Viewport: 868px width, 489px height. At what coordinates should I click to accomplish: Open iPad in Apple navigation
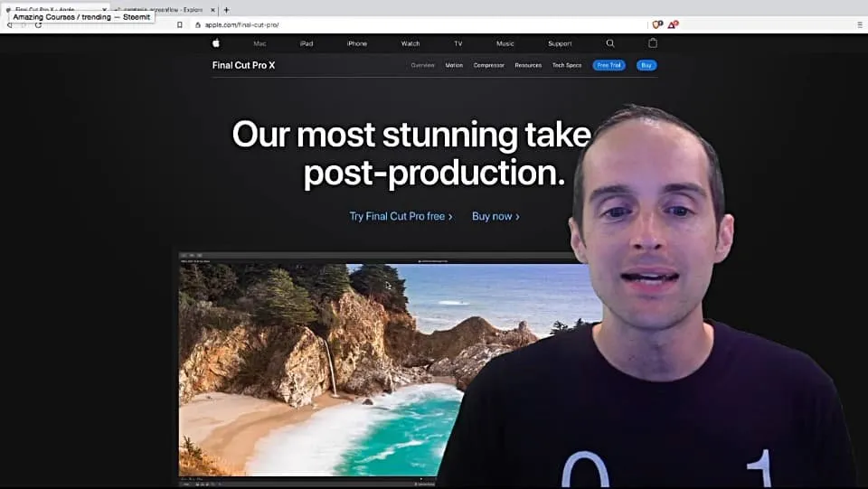[307, 43]
